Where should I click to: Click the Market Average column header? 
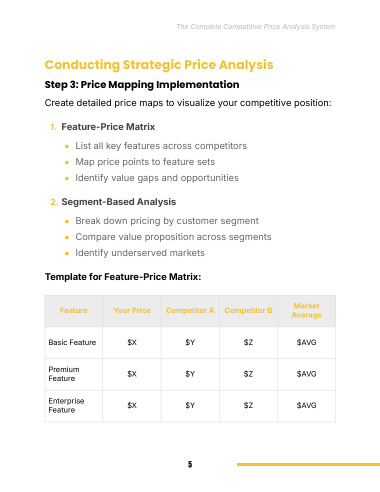(307, 310)
